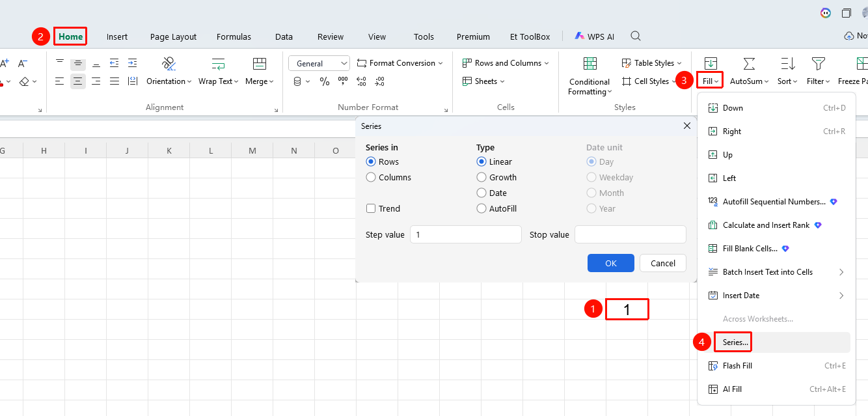Click the Step value input field
Image resolution: width=868 pixels, height=416 pixels.
coord(466,234)
